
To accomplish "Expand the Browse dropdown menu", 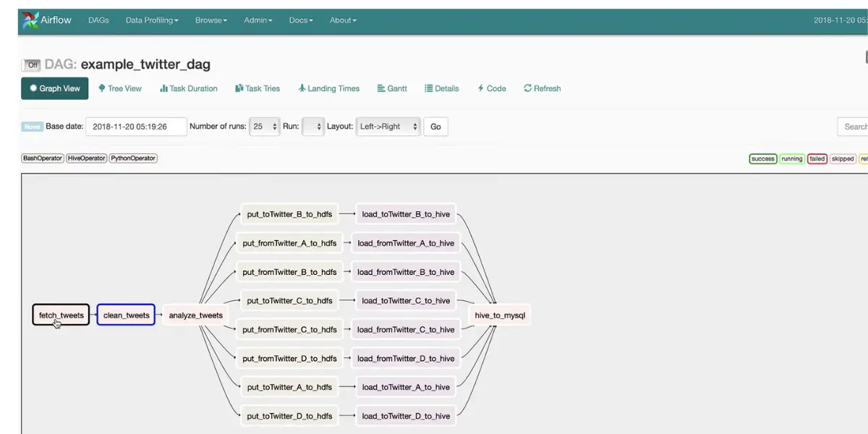I will [211, 20].
